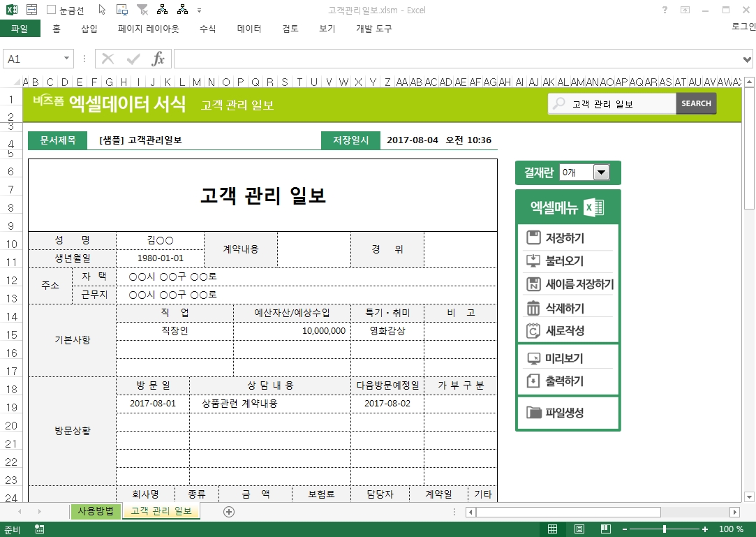This screenshot has width=756, height=537.
Task: Open the 보기 ribbon tab
Action: [327, 29]
